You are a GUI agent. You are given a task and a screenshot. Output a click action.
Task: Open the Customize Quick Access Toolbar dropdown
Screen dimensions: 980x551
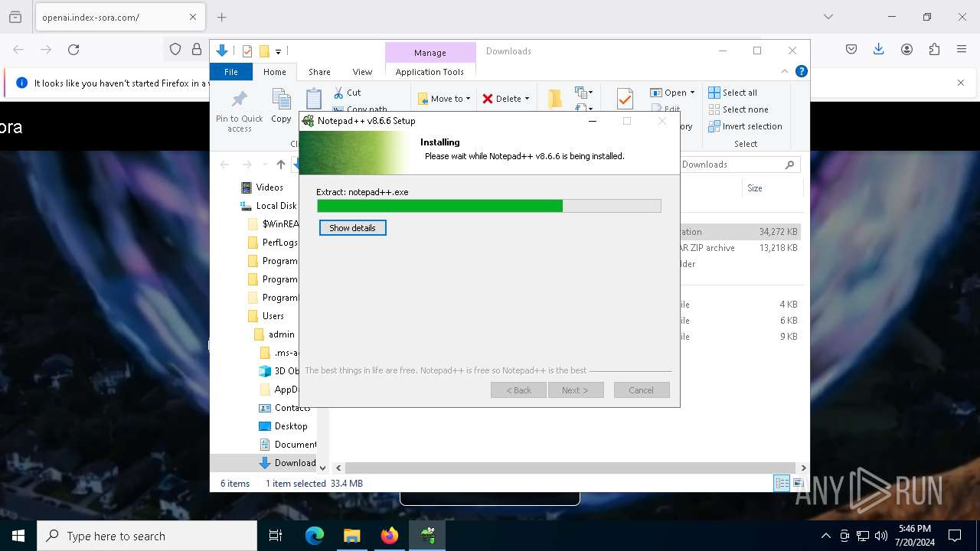278,51
